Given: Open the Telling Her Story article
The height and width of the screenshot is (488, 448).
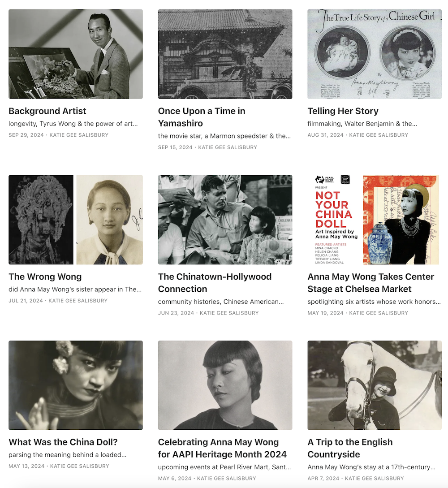Looking at the screenshot, I should (x=343, y=111).
